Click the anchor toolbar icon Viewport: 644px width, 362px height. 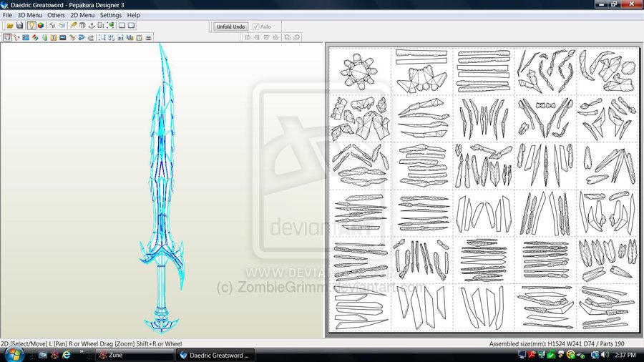92,26
